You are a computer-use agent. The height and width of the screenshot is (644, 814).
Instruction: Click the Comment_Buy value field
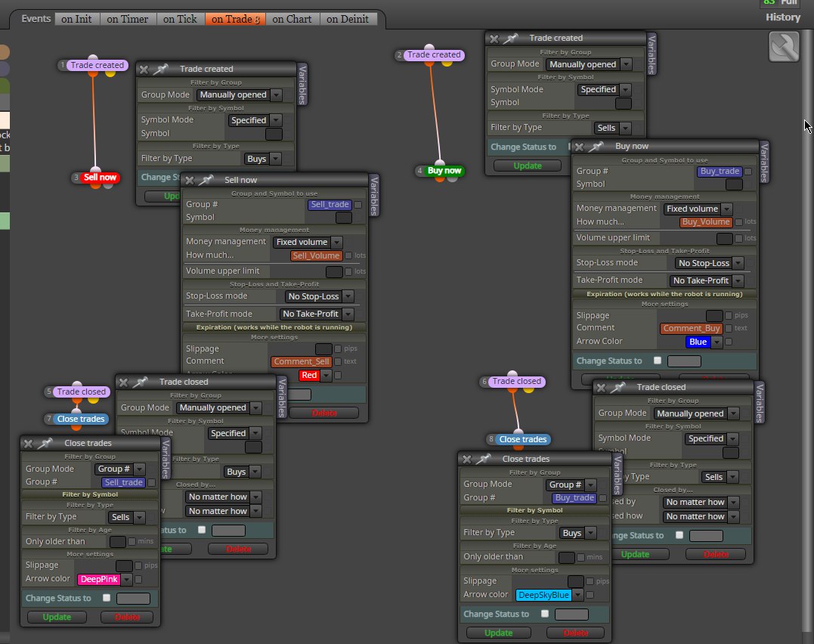click(x=692, y=328)
